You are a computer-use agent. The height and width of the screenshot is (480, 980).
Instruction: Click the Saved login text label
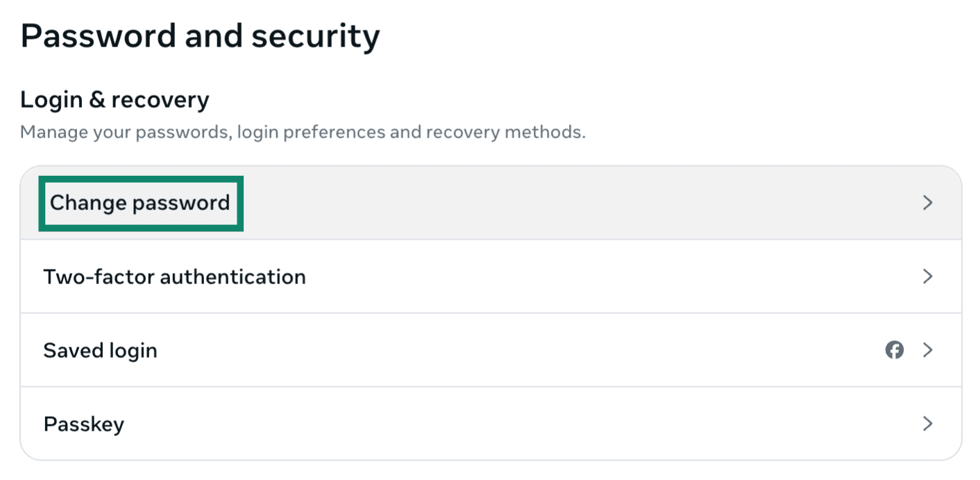pyautogui.click(x=101, y=350)
